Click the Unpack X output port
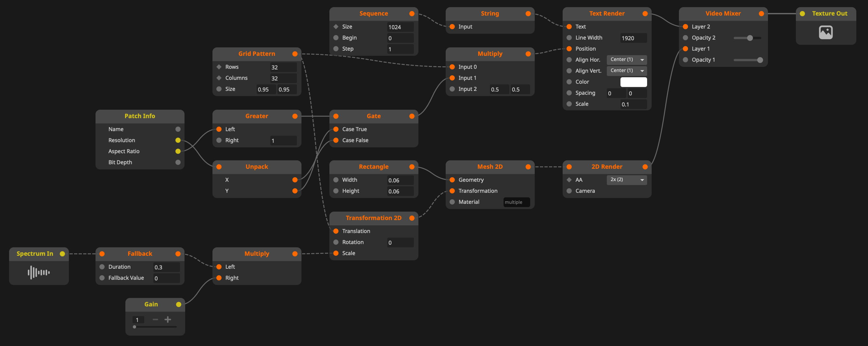 (295, 180)
